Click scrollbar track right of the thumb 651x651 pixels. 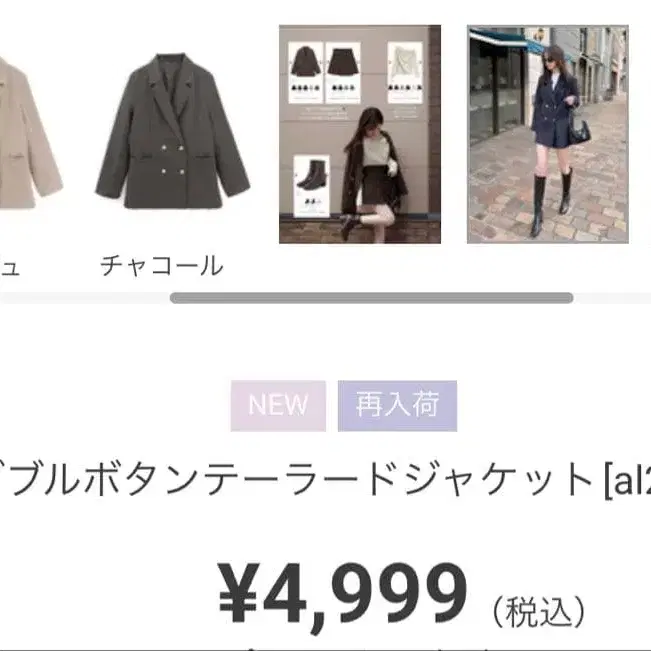612,298
